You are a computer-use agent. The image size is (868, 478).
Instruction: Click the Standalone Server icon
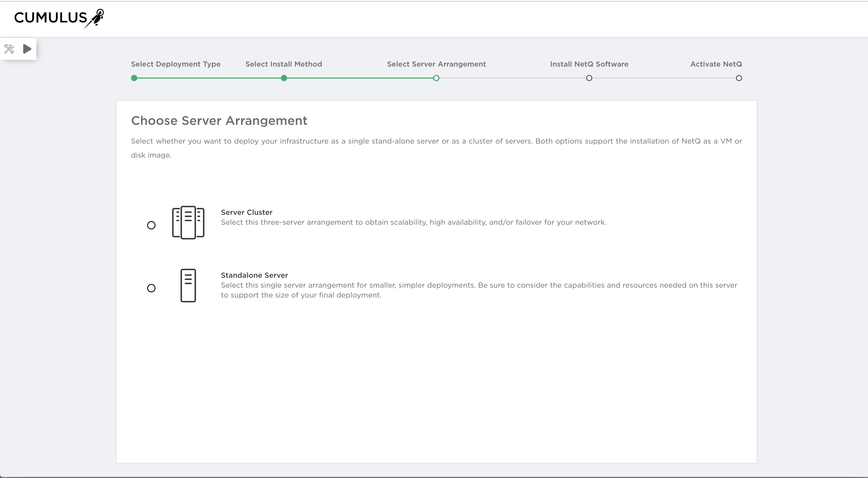tap(188, 285)
